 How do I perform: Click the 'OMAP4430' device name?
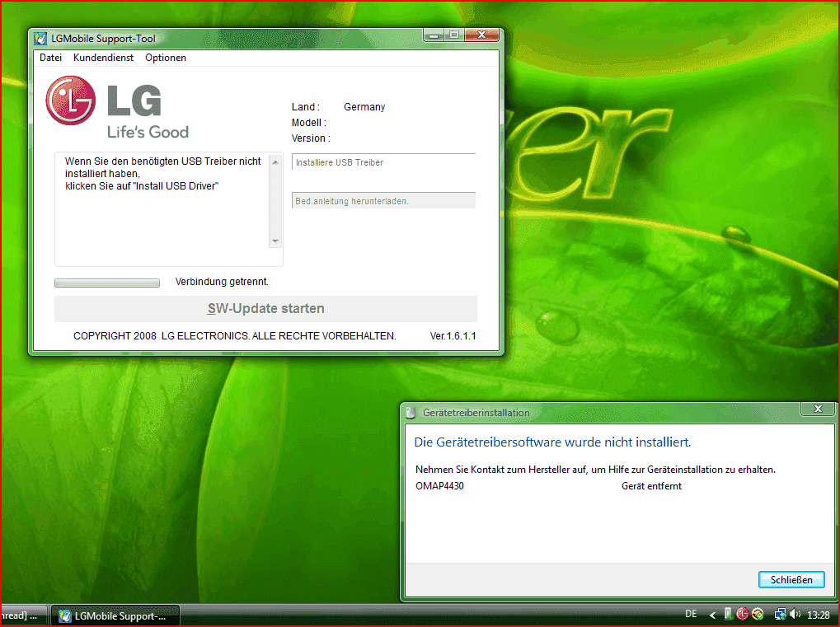pos(440,486)
